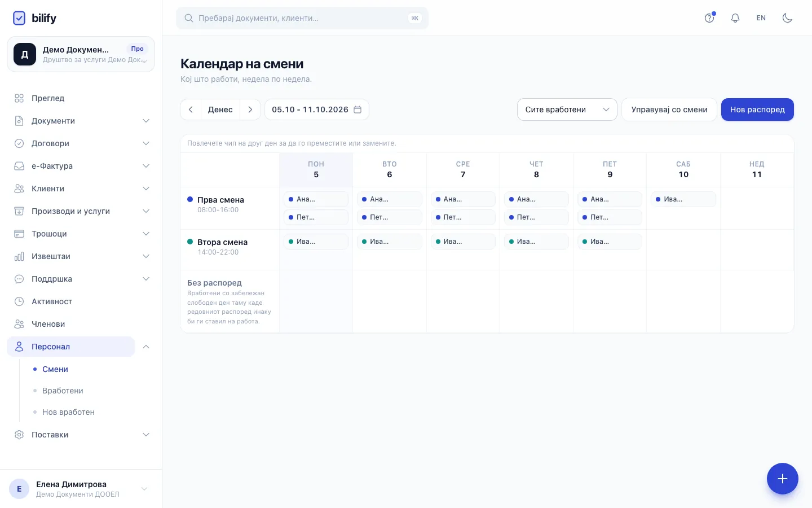
Task: Open Членови in sidebar
Action: pos(81,324)
